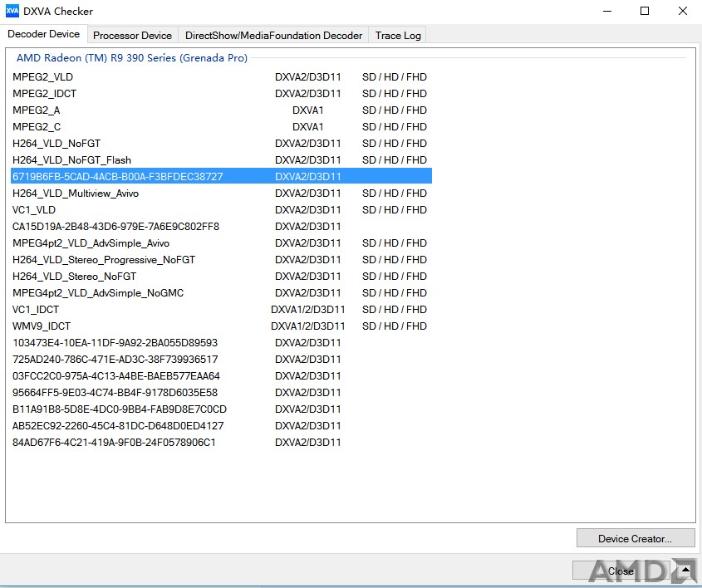Click the DXVA Checker app icon in title bar
The image size is (702, 588).
[12, 11]
